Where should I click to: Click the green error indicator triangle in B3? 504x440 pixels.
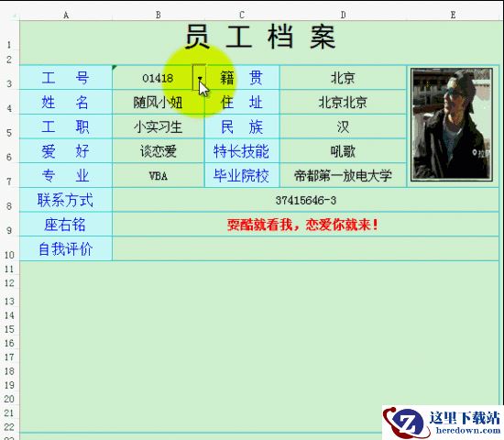[115, 67]
